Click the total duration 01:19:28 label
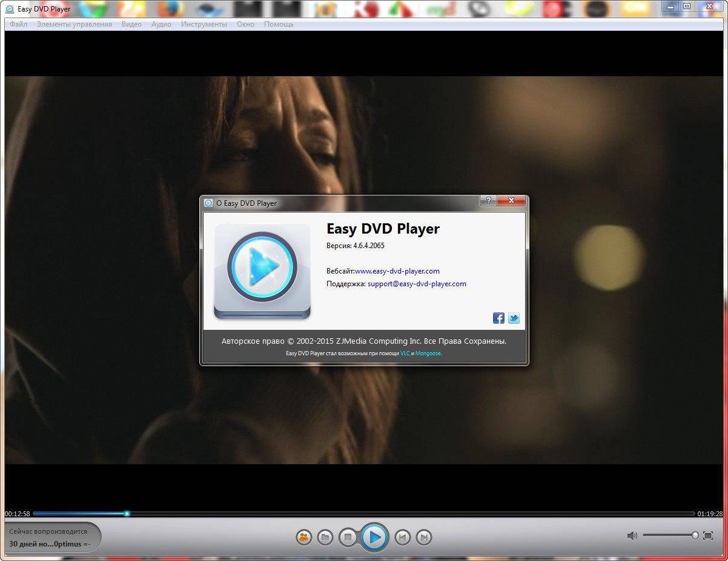728x561 pixels. point(710,514)
